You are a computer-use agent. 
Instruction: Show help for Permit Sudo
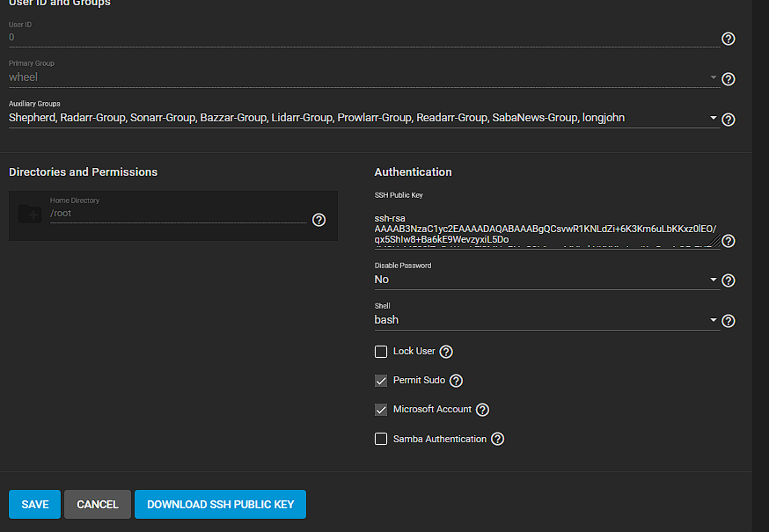[x=456, y=381]
